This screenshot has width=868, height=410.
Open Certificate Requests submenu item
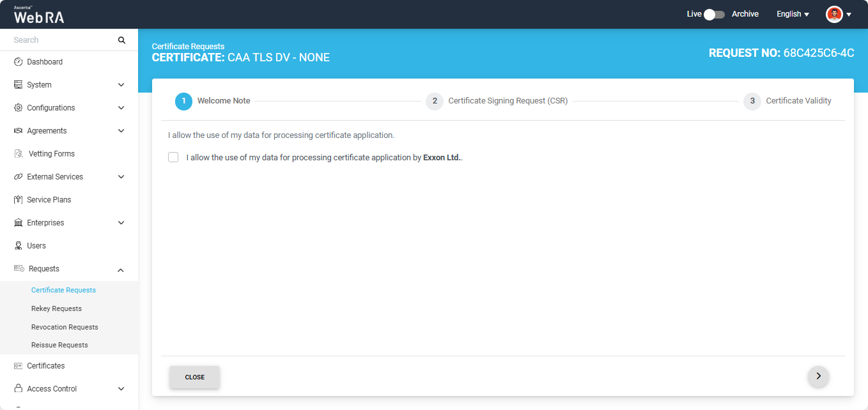(x=63, y=290)
